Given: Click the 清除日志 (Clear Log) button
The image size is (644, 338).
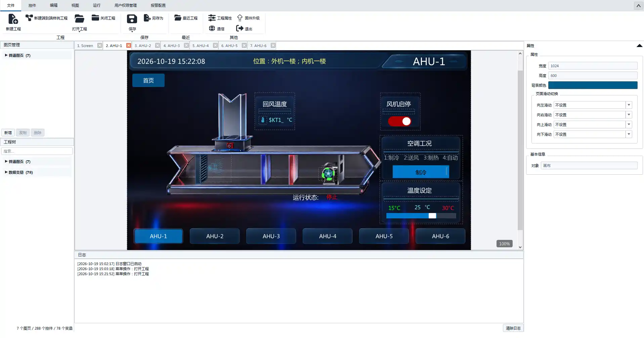Looking at the screenshot, I should pos(513,328).
